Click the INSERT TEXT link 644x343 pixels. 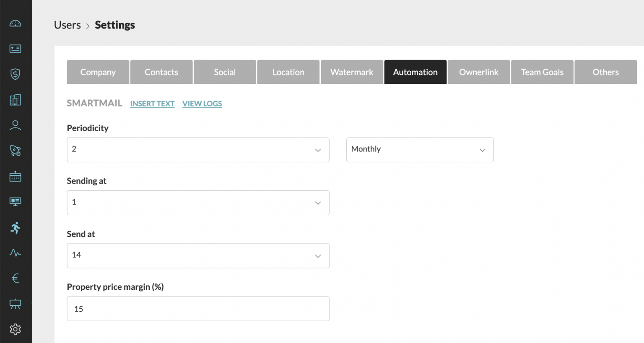click(x=152, y=103)
